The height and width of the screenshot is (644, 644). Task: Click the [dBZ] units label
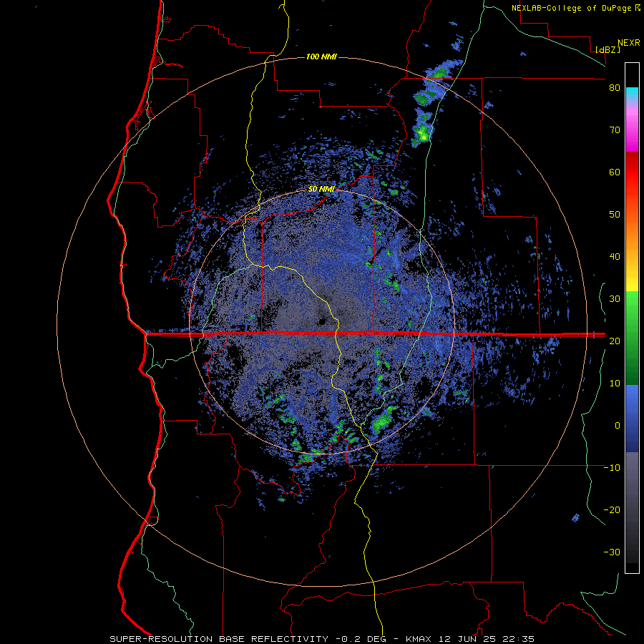tap(608, 49)
